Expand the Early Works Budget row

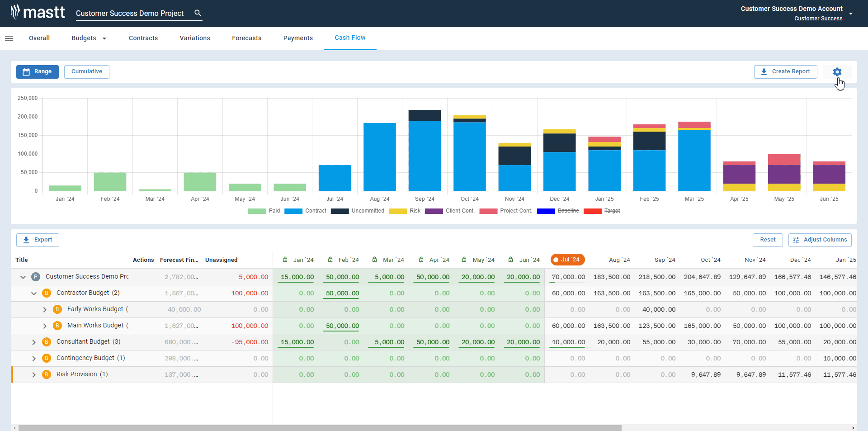(x=44, y=309)
